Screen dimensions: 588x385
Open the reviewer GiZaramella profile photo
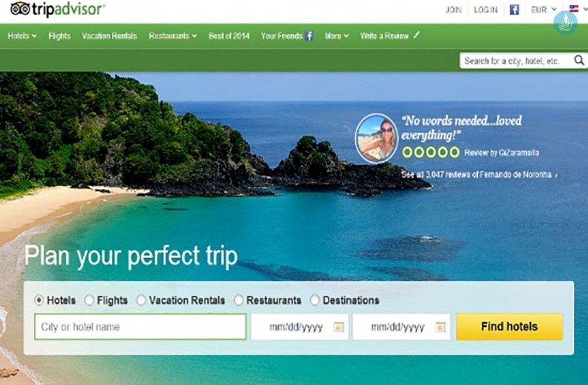click(377, 138)
